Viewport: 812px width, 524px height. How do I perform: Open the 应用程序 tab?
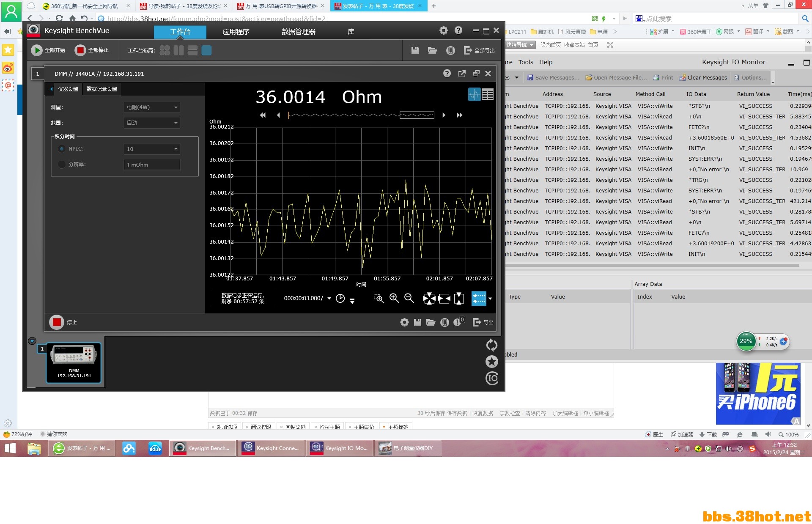coord(236,32)
